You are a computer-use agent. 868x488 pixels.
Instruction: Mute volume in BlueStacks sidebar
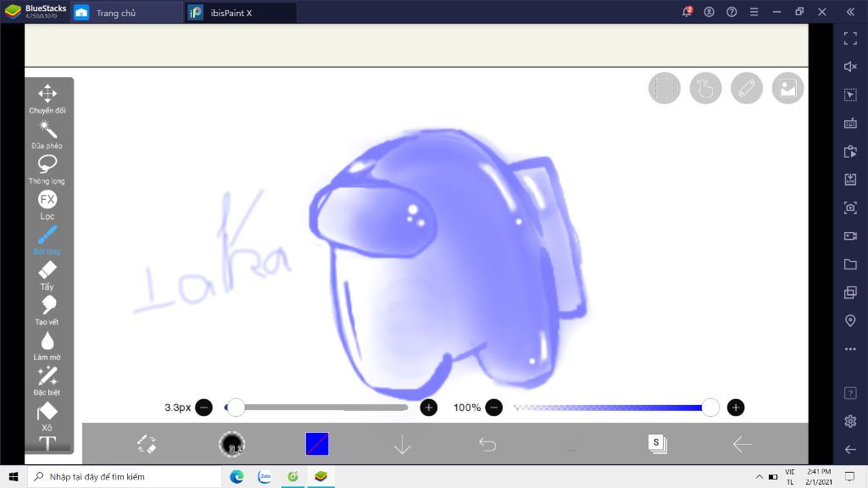pos(850,66)
